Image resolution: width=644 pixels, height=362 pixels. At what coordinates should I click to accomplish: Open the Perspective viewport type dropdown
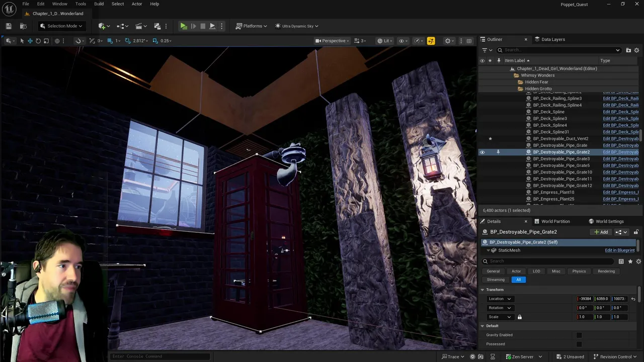point(332,41)
